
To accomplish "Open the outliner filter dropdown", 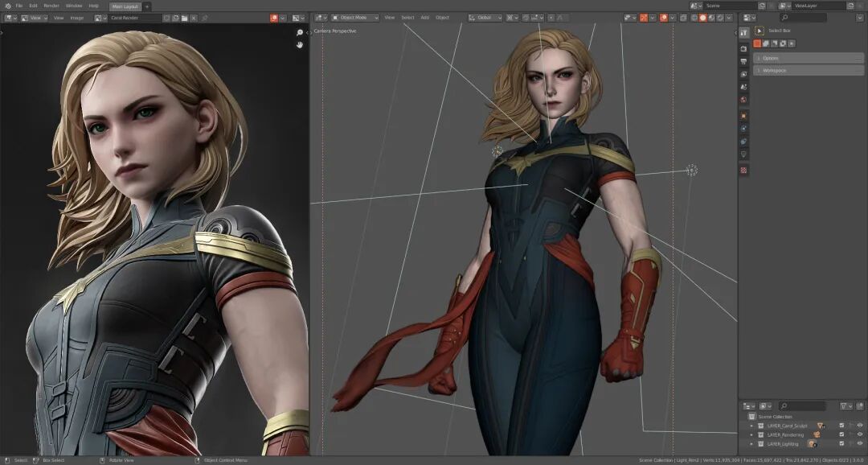I will click(x=846, y=406).
